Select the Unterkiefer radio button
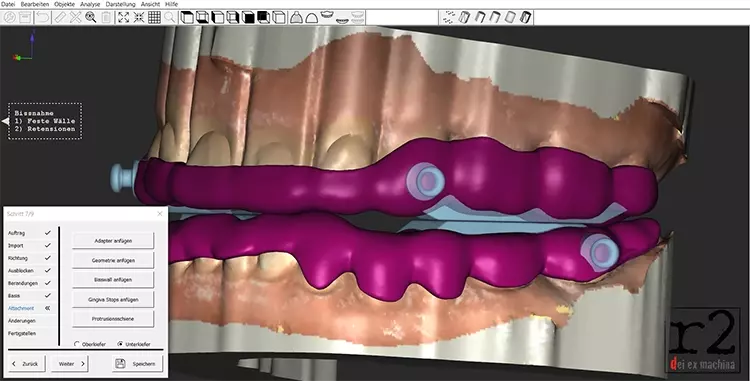 (x=120, y=344)
